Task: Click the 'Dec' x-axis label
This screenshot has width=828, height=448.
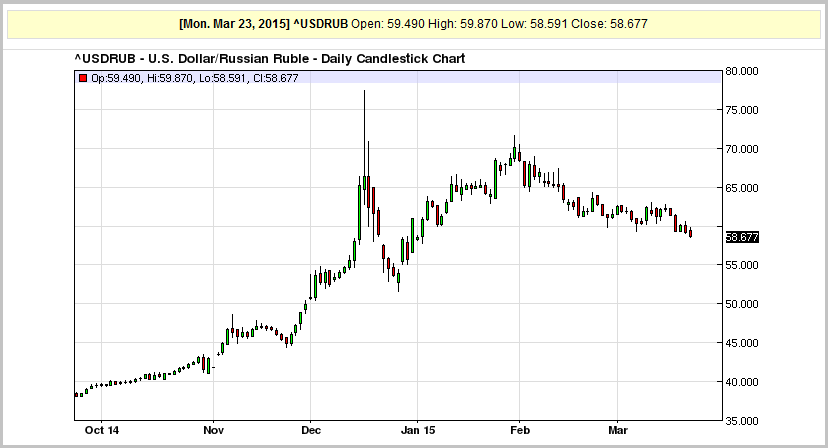Action: 310,430
